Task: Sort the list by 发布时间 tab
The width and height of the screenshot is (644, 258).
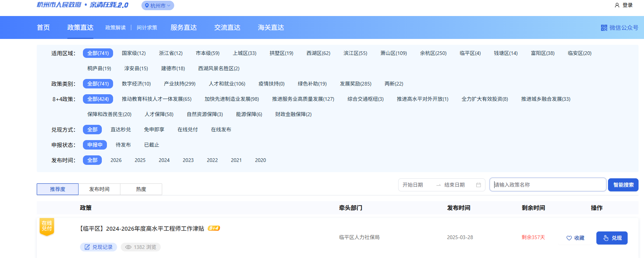Action: [x=99, y=189]
